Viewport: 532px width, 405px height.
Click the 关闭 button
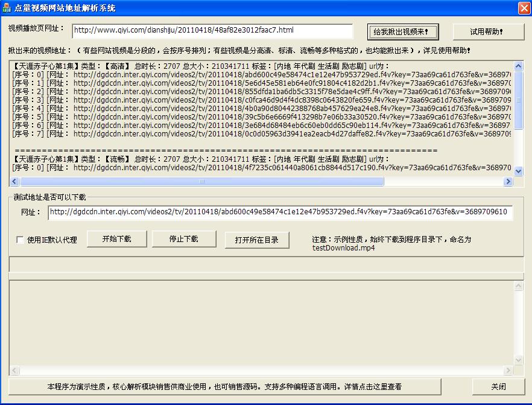point(498,387)
